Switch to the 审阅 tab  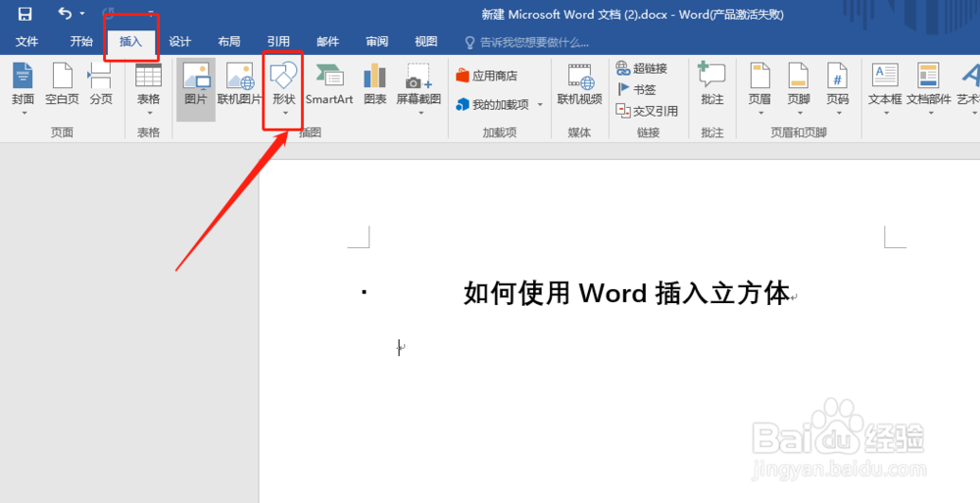tap(377, 42)
